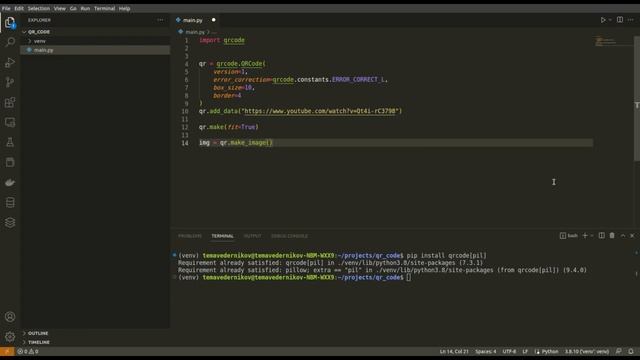This screenshot has height=360, width=640.
Task: Select interpreter 3.8.10 venv
Action: [x=587, y=351]
